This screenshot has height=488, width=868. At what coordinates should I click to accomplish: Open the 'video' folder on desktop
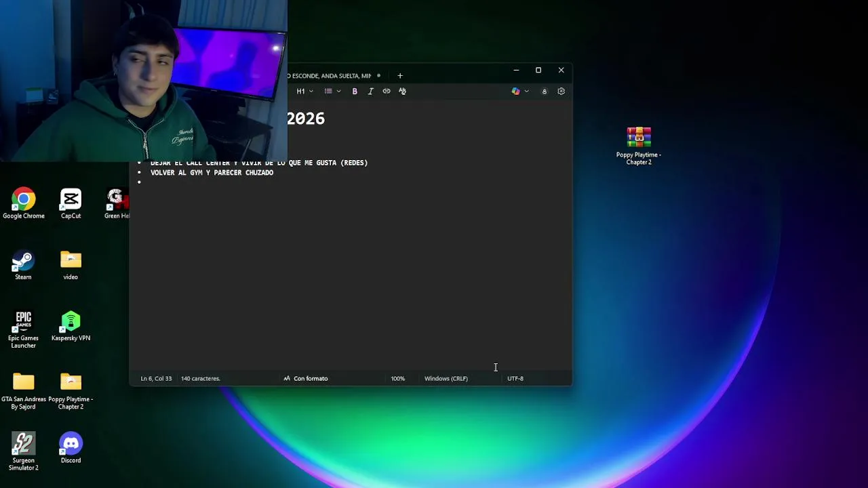click(x=71, y=265)
